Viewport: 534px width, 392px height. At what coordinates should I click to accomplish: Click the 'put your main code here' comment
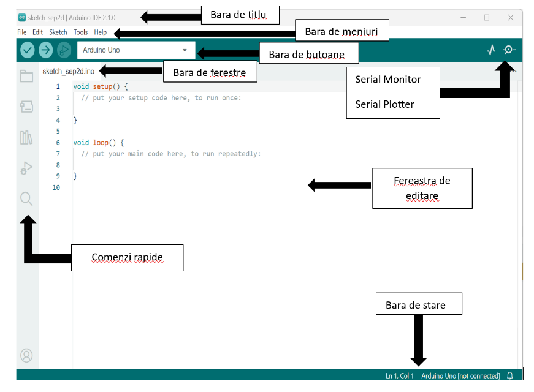pyautogui.click(x=171, y=154)
